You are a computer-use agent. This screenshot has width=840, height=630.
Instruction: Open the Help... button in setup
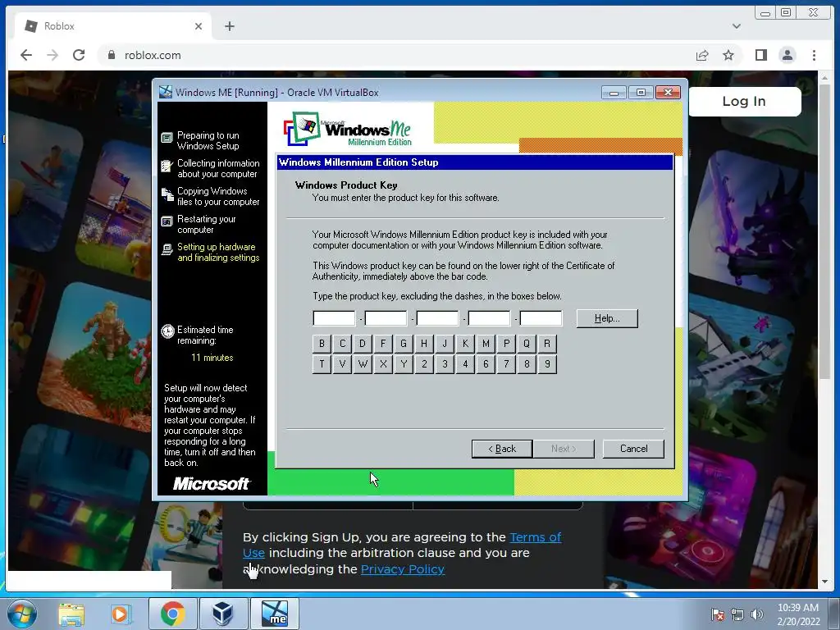click(607, 318)
